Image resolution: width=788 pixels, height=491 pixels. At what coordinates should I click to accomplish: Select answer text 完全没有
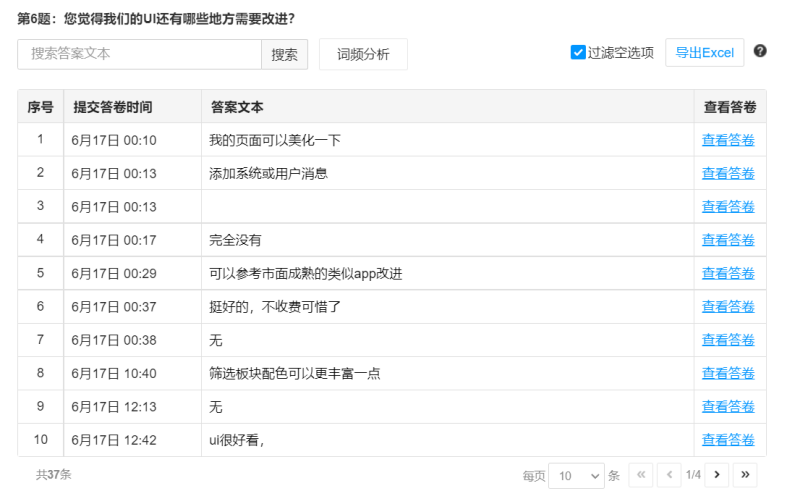[x=235, y=240]
